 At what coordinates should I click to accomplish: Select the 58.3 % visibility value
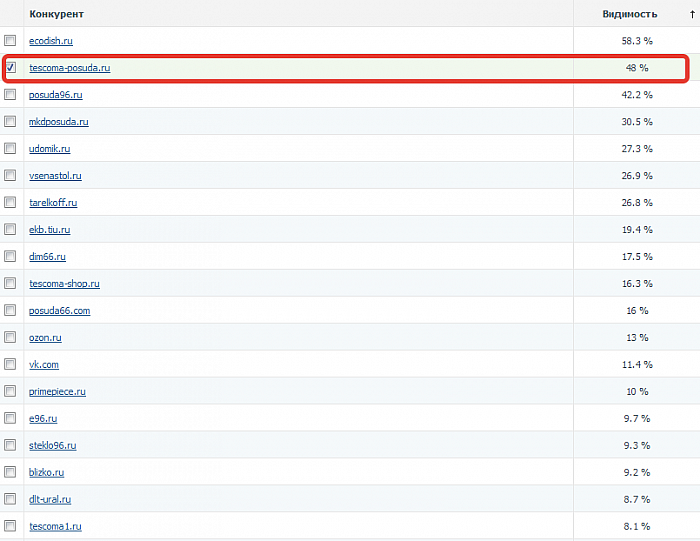[x=637, y=41]
